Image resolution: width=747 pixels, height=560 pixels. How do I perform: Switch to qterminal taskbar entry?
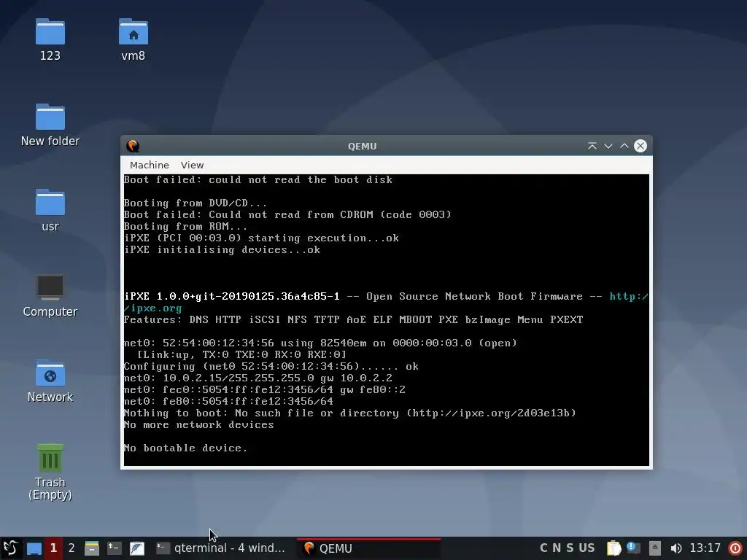222,548
